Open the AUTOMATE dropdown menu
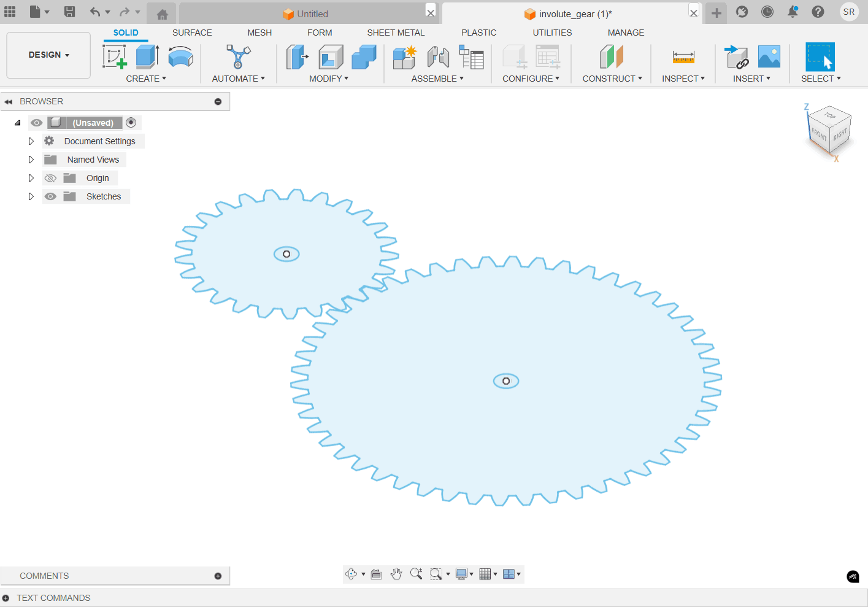The width and height of the screenshot is (868, 607). (238, 79)
